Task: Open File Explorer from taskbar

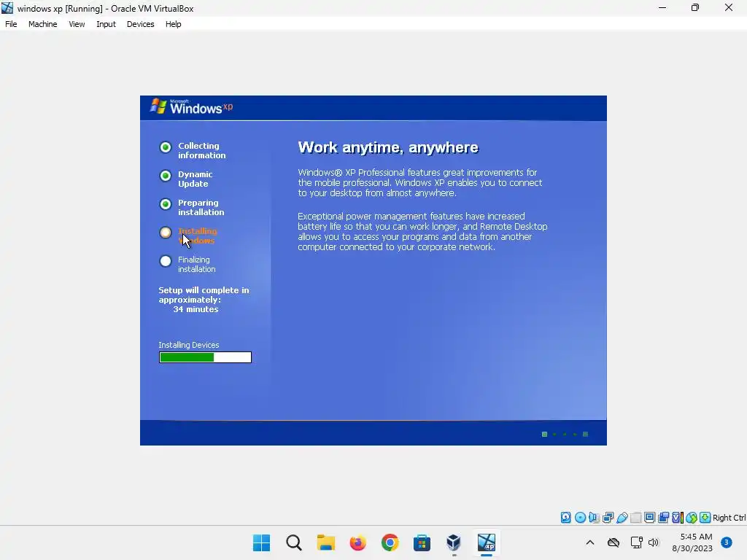Action: [x=326, y=542]
